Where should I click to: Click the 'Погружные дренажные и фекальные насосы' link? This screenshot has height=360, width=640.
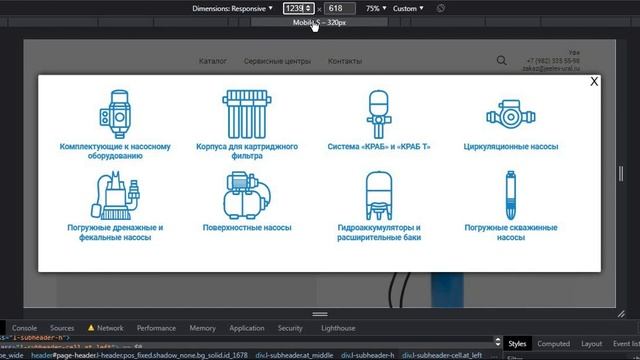(115, 232)
